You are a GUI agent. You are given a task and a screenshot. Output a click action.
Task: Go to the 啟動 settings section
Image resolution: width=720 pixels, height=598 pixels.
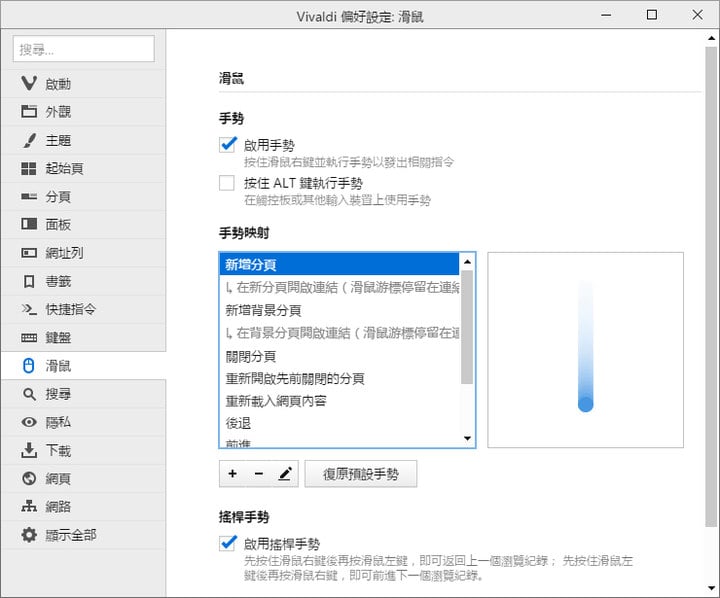coord(83,84)
